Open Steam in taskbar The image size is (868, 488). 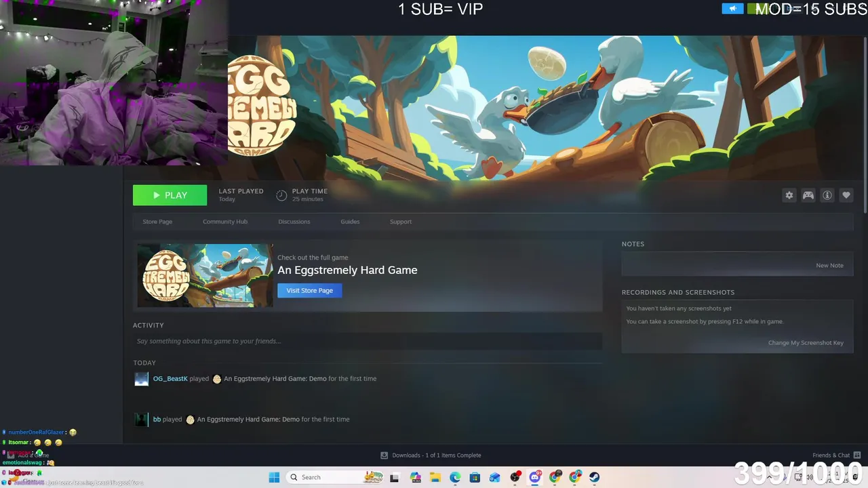(x=595, y=477)
